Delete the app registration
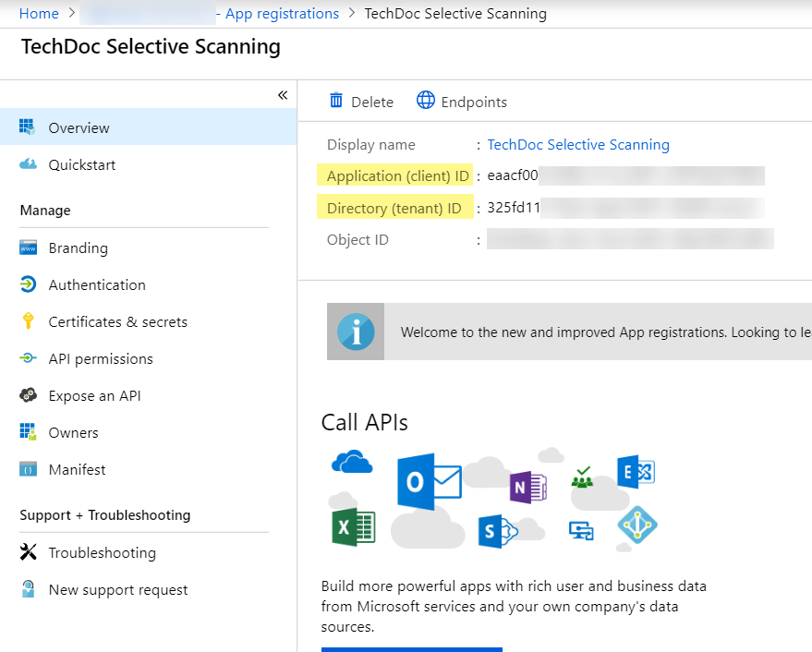The image size is (812, 652). tap(361, 102)
